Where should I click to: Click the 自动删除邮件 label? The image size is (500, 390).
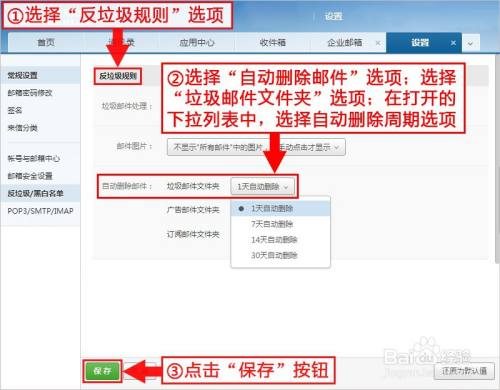tap(127, 186)
